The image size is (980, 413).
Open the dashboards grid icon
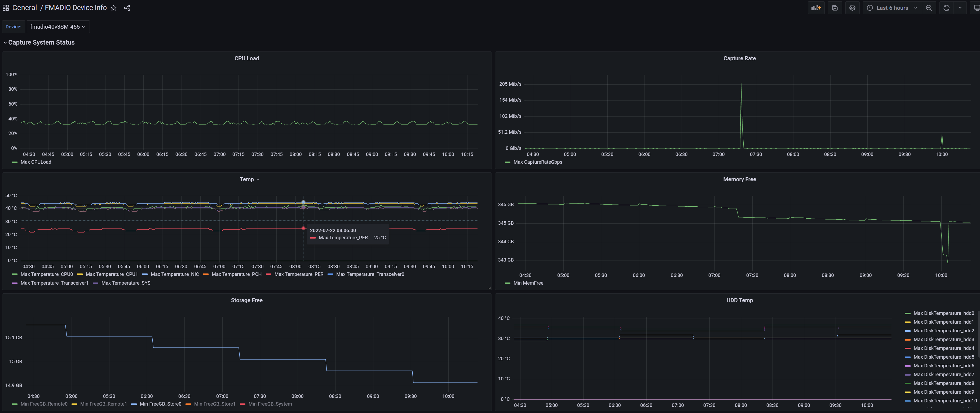pyautogui.click(x=6, y=8)
